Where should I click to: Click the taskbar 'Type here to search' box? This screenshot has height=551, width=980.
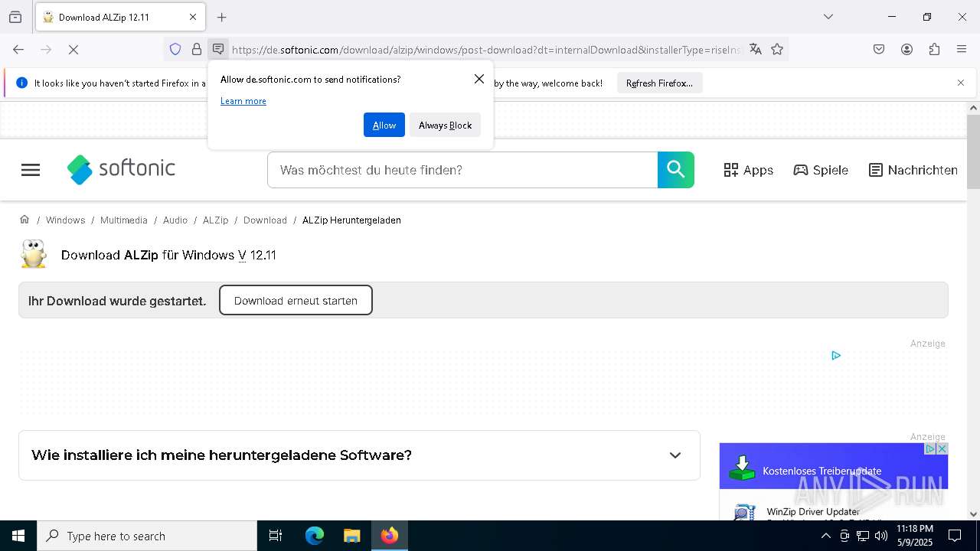pos(147,536)
